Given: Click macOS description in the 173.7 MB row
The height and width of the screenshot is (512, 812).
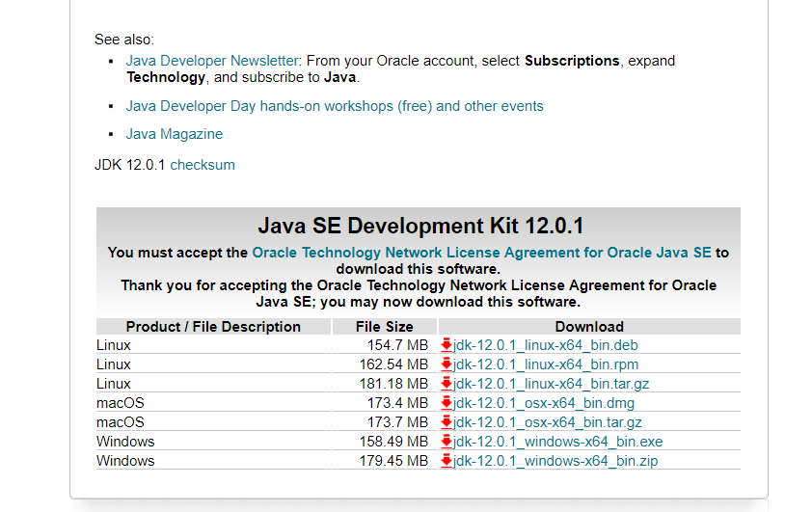Looking at the screenshot, I should tap(121, 422).
